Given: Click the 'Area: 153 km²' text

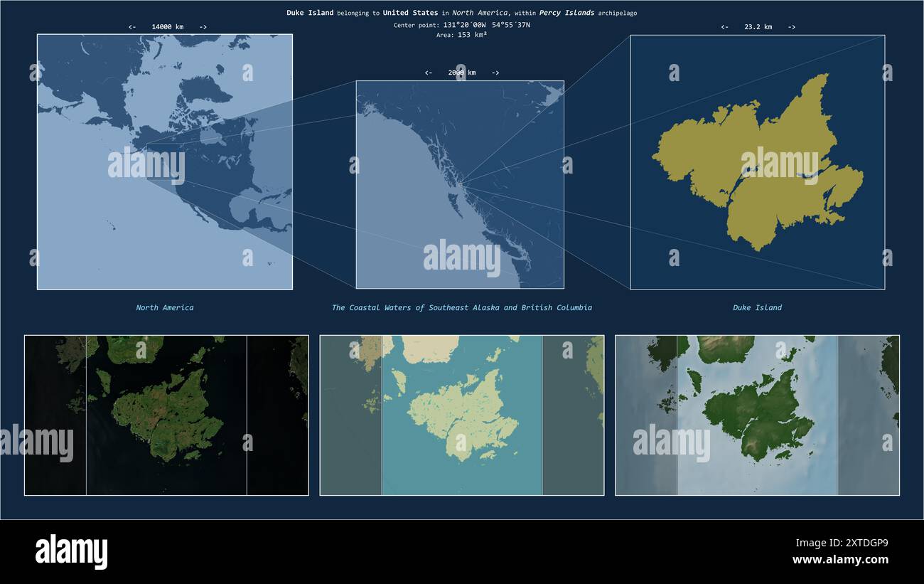Looking at the screenshot, I should click(x=462, y=35).
